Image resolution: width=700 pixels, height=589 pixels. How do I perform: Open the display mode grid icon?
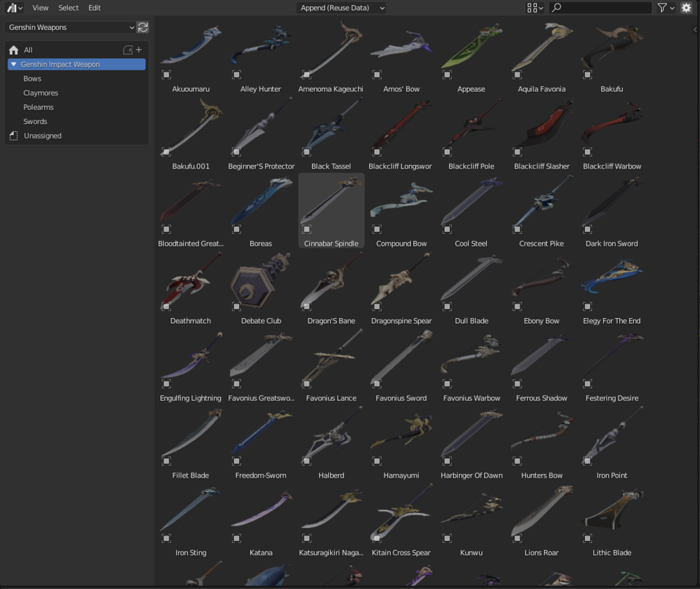click(x=535, y=8)
